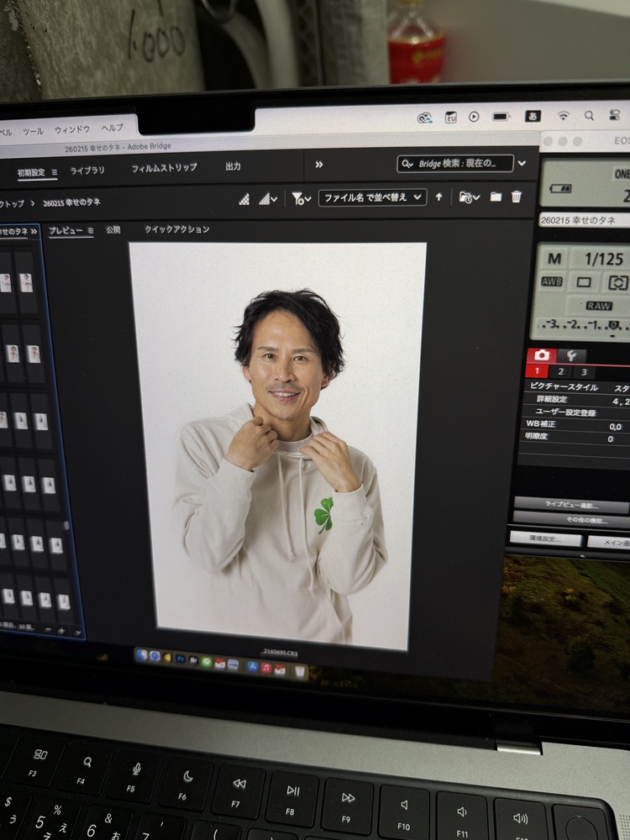The height and width of the screenshot is (840, 630).
Task: Click the RAW image quality setting
Action: (599, 306)
